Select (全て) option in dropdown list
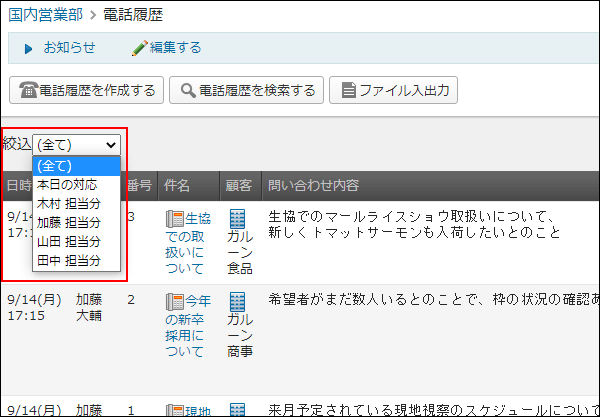 click(x=77, y=166)
